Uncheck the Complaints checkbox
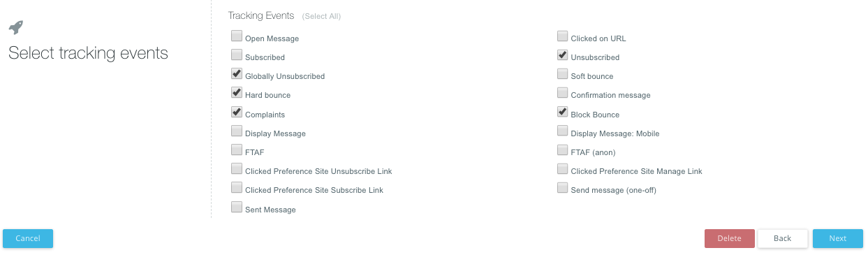The height and width of the screenshot is (255, 868). coord(237,112)
